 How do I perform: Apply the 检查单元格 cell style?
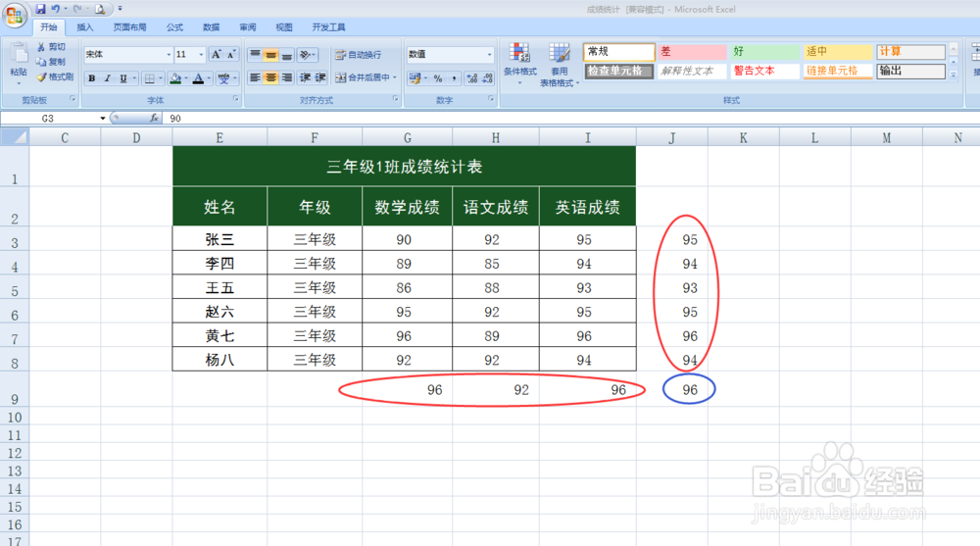coord(618,71)
